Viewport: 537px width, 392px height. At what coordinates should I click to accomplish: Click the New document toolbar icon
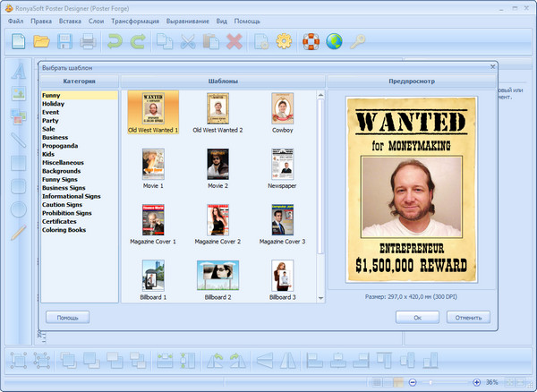coord(18,40)
